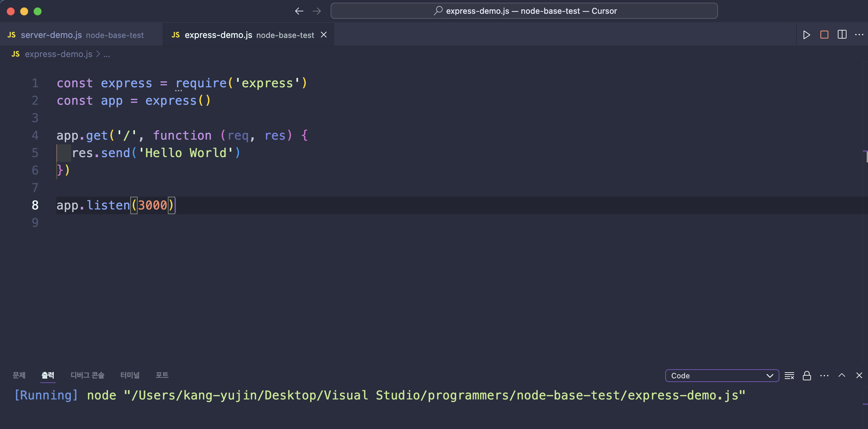The height and width of the screenshot is (429, 868).
Task: Split the editor into two panes
Action: click(x=842, y=35)
